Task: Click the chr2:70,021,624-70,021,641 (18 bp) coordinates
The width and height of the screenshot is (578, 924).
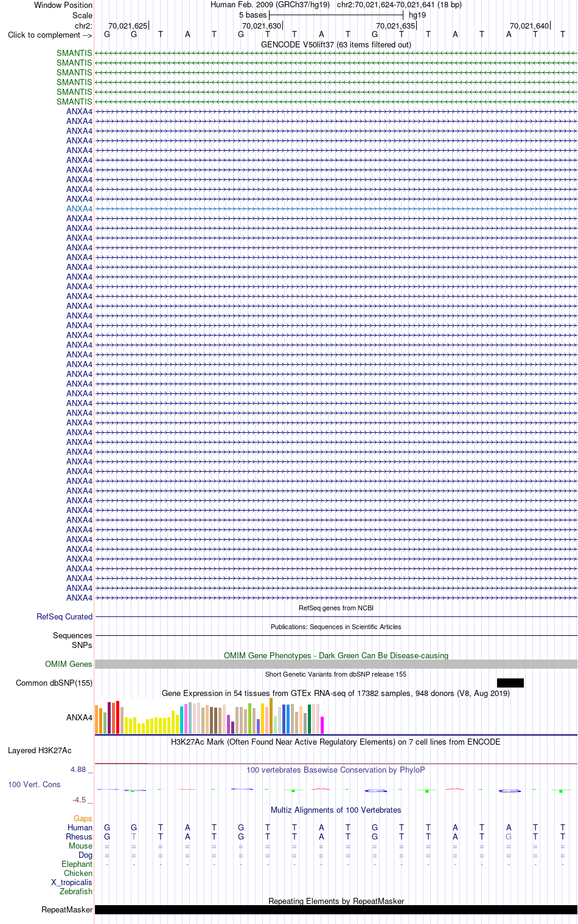Action: point(399,5)
